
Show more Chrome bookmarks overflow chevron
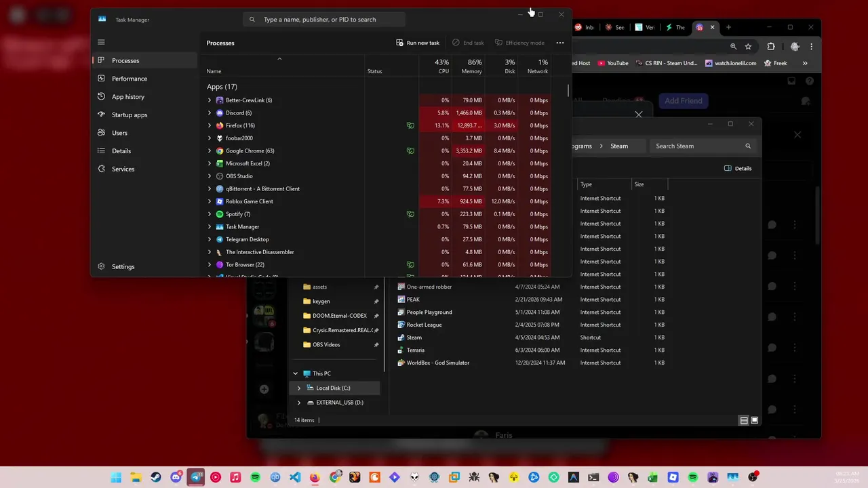805,63
